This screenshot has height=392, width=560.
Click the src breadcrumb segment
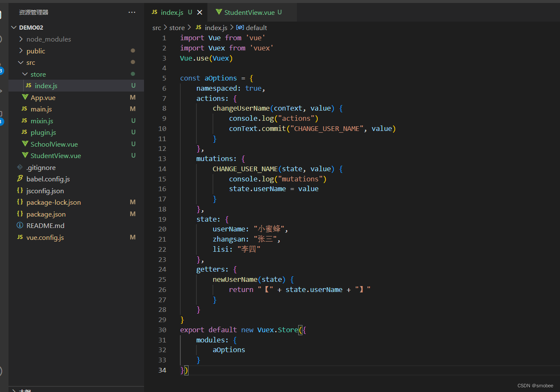(x=157, y=28)
